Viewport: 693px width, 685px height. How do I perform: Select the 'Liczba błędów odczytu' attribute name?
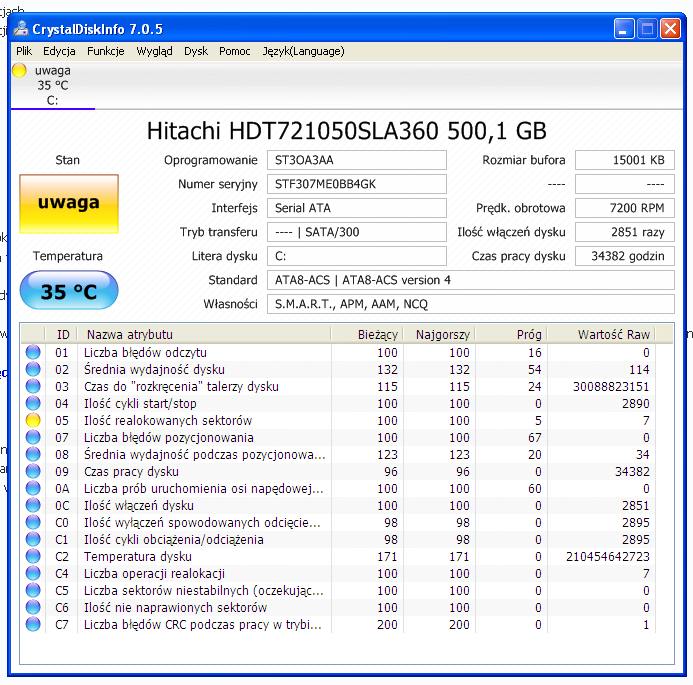(x=145, y=352)
